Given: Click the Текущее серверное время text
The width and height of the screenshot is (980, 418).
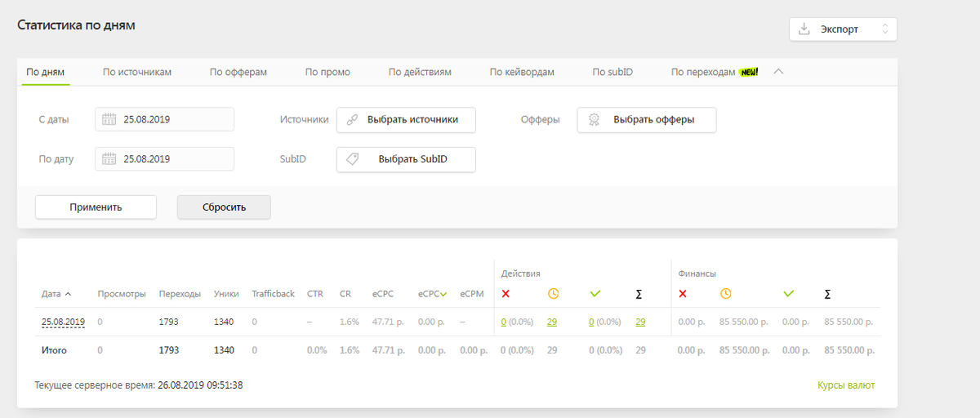Looking at the screenshot, I should 139,385.
